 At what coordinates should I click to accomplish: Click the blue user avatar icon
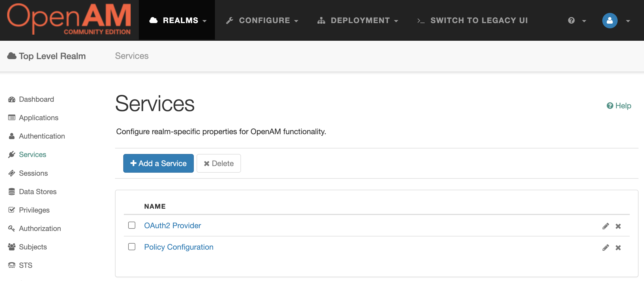click(610, 21)
